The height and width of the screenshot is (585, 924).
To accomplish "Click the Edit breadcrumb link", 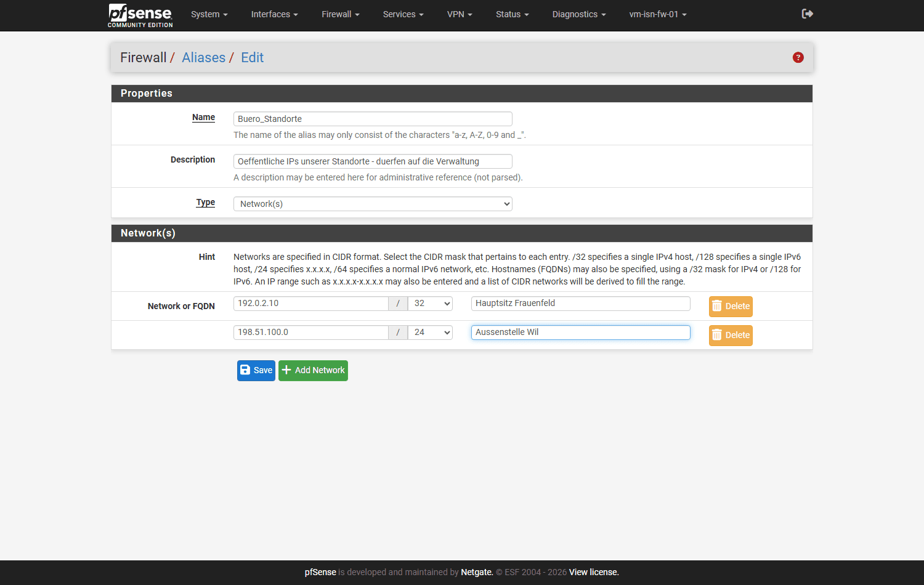I will coord(252,57).
